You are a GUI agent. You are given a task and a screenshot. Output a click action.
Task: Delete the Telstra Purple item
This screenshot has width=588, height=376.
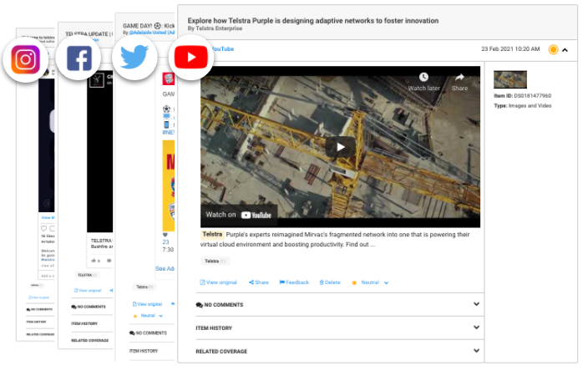coord(330,282)
